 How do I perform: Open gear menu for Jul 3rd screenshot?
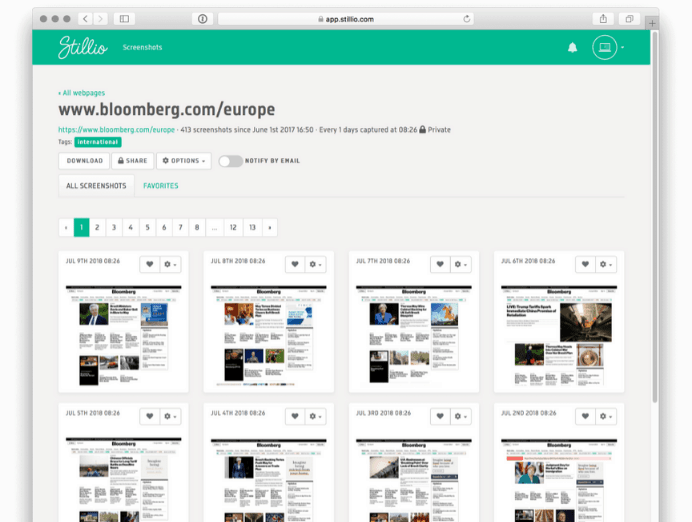coord(461,416)
